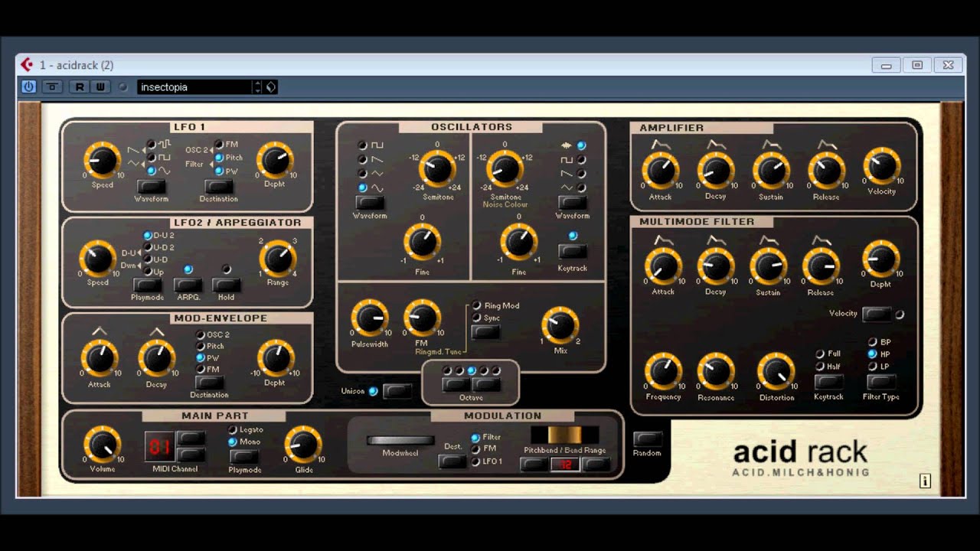Increase Bend Range with right button
Screen dimensions: 980x551
click(x=596, y=464)
